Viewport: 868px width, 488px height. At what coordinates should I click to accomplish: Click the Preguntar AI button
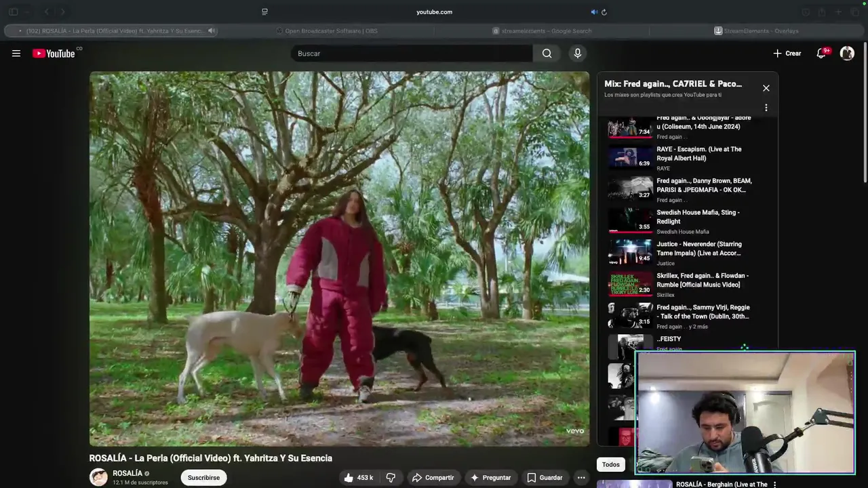490,478
